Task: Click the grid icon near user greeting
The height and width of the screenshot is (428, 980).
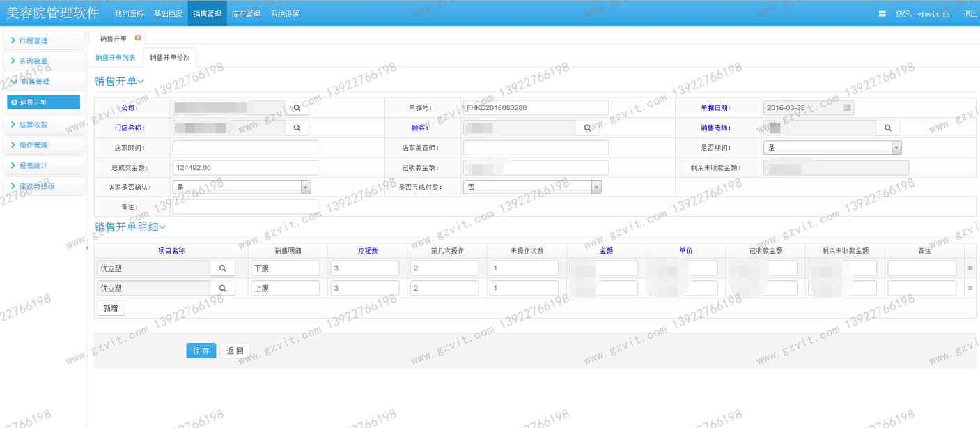Action: 882,14
